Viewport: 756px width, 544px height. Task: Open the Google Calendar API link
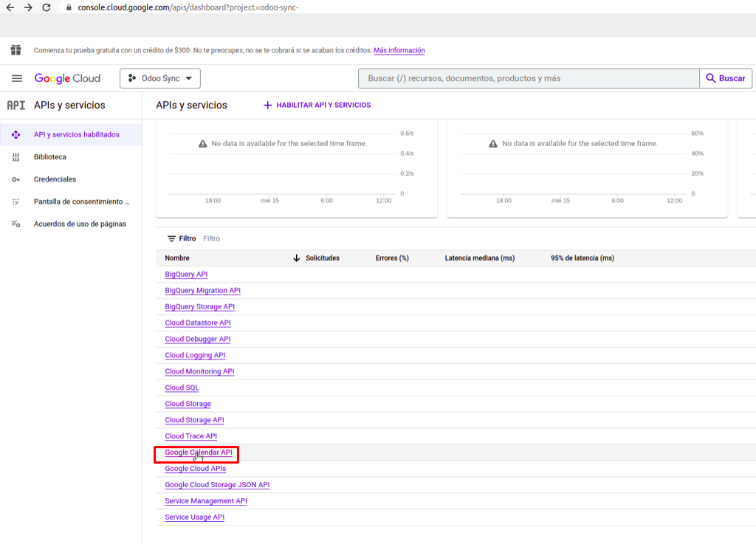199,452
